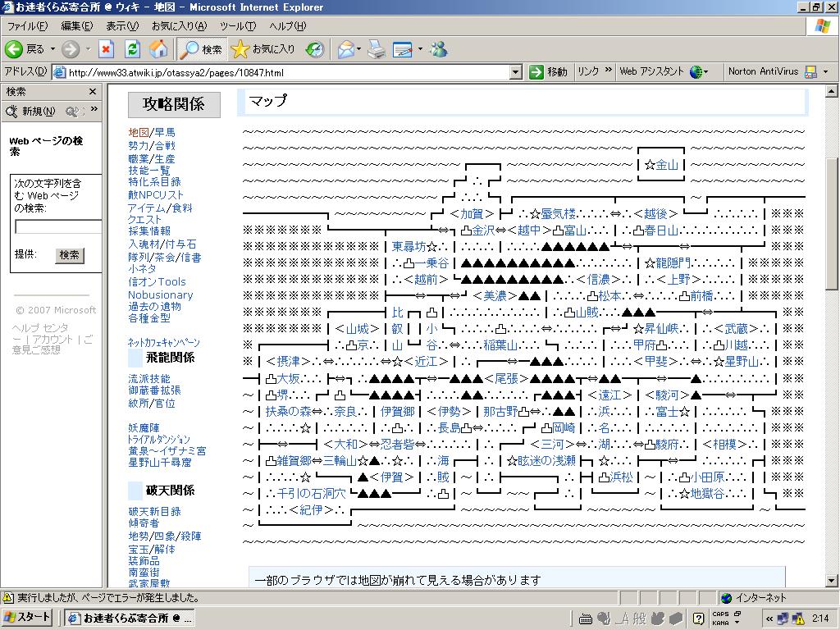Click the Start button on taskbar
Viewport: 840px width, 630px height.
click(29, 618)
